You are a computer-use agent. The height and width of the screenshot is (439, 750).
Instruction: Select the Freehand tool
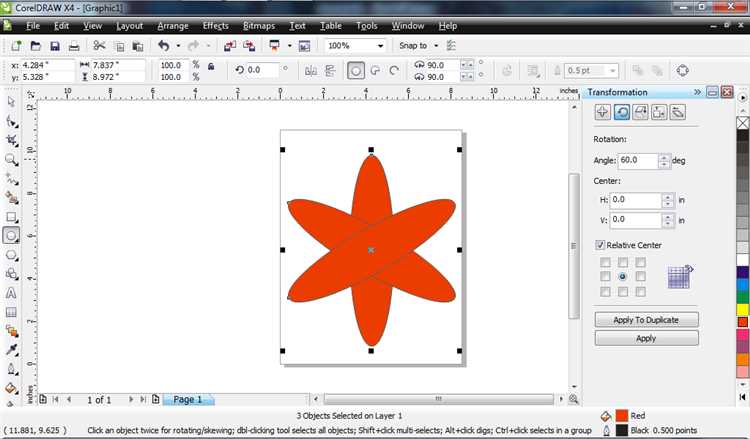pyautogui.click(x=11, y=178)
